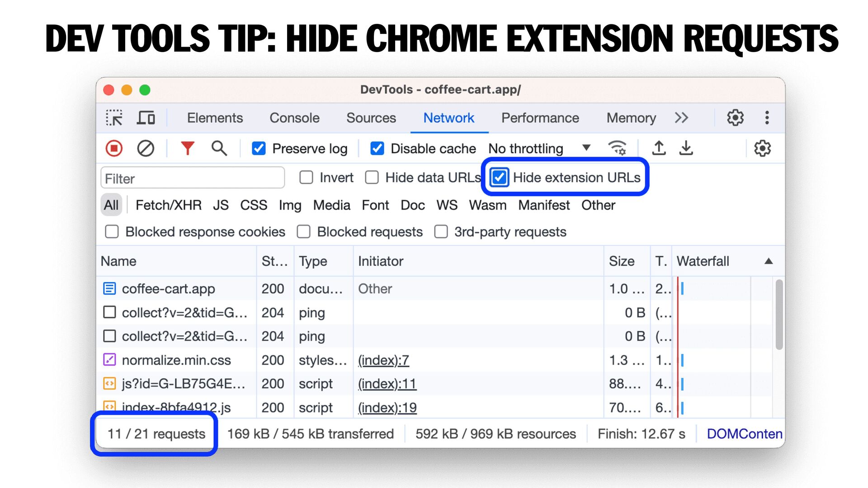Stop recording network log
The height and width of the screenshot is (488, 868).
coord(114,148)
